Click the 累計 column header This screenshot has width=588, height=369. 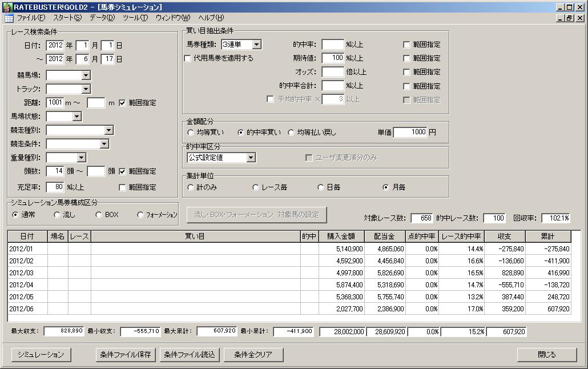pos(548,236)
